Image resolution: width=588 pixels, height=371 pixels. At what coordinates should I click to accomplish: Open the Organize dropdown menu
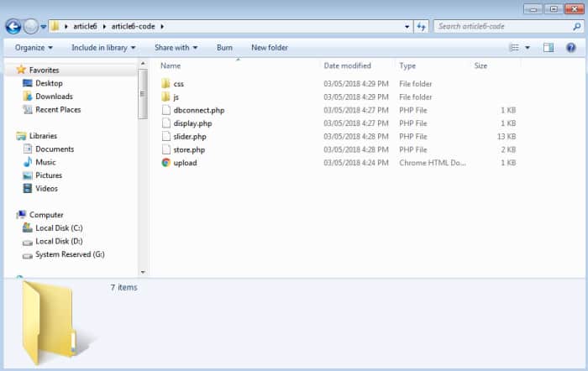pos(34,48)
